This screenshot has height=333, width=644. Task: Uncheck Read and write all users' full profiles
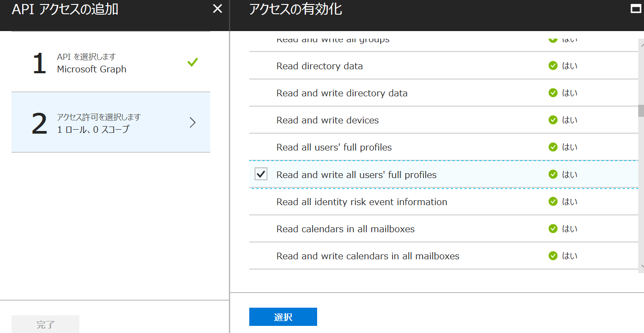pyautogui.click(x=261, y=174)
